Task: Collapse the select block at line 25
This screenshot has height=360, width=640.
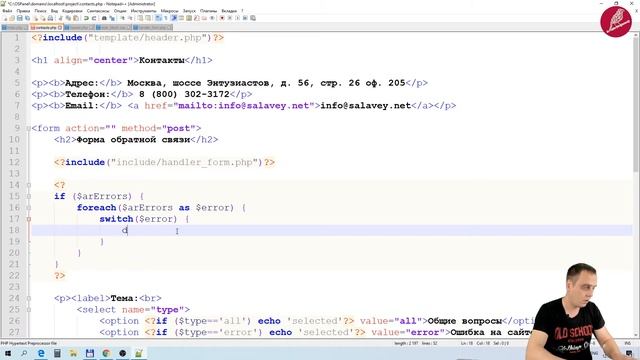Action: (29, 310)
